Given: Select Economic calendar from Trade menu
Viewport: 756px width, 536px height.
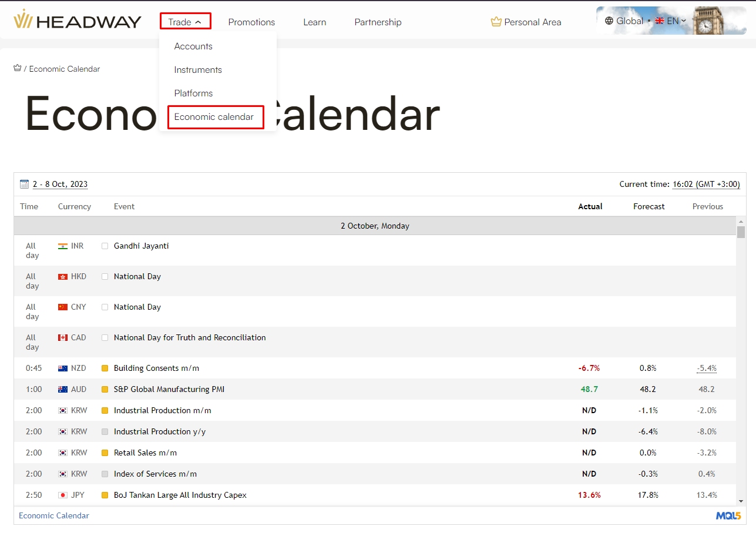Looking at the screenshot, I should coord(214,117).
